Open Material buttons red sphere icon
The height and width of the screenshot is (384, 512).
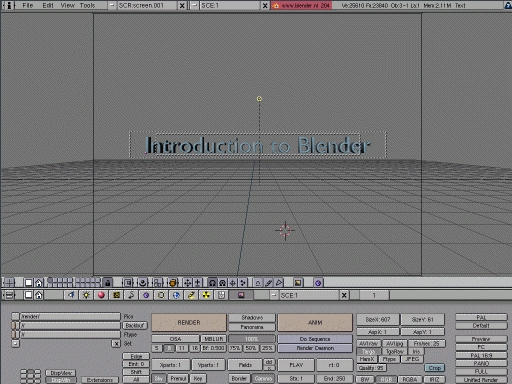pos(101,295)
